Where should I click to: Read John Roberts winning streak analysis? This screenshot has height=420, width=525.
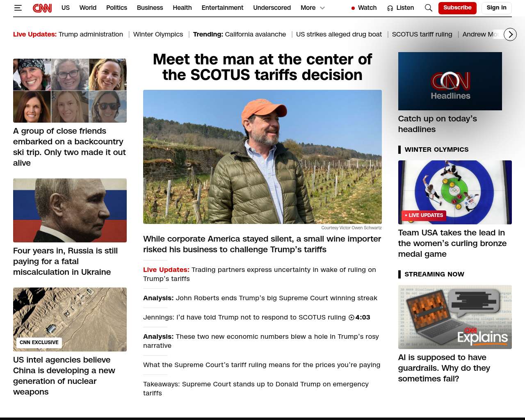[x=260, y=298]
